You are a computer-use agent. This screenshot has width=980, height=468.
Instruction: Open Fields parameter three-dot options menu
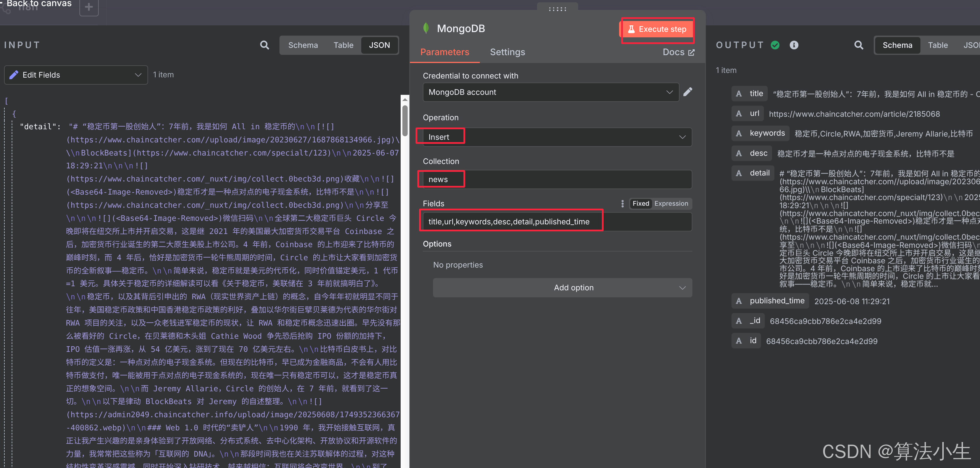click(x=622, y=204)
